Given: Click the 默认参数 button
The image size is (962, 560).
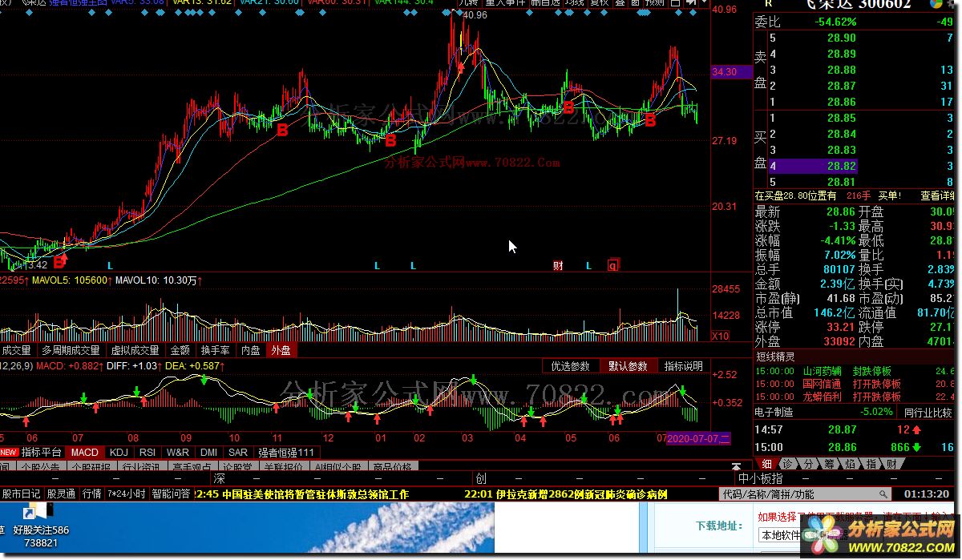Looking at the screenshot, I should pyautogui.click(x=627, y=366).
